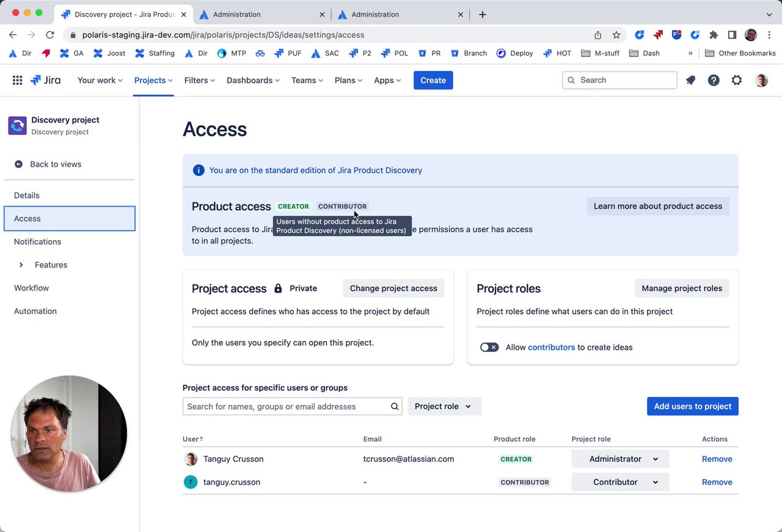The image size is (782, 532).
Task: Open the Jira app switcher grid
Action: [x=18, y=80]
